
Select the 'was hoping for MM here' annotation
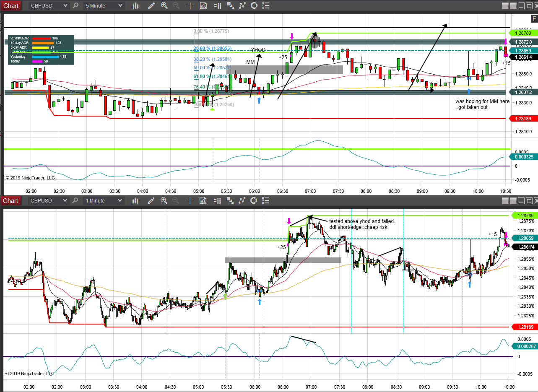pos(482,104)
